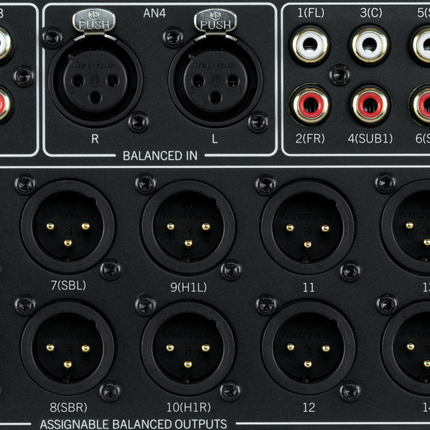Select the XLR balanced input socket labeled L

coord(216,80)
